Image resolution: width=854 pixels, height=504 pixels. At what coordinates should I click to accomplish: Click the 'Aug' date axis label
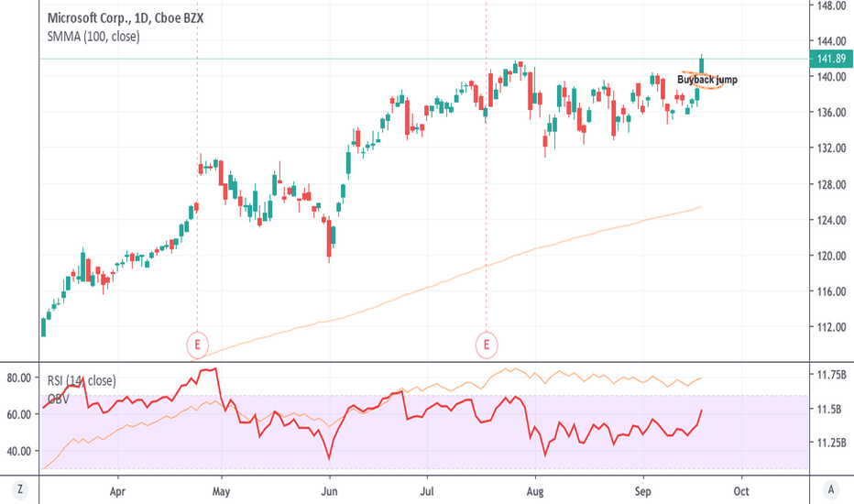point(535,491)
